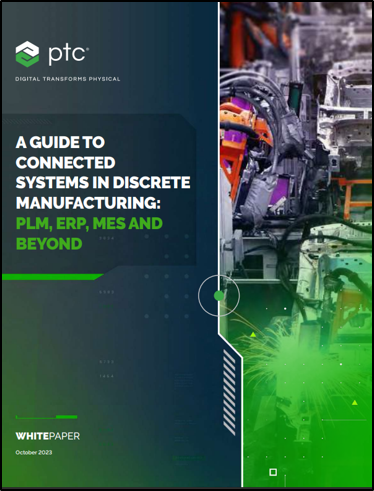The image size is (374, 491).
Task: Click the green PTC cube logo
Action: (27, 54)
